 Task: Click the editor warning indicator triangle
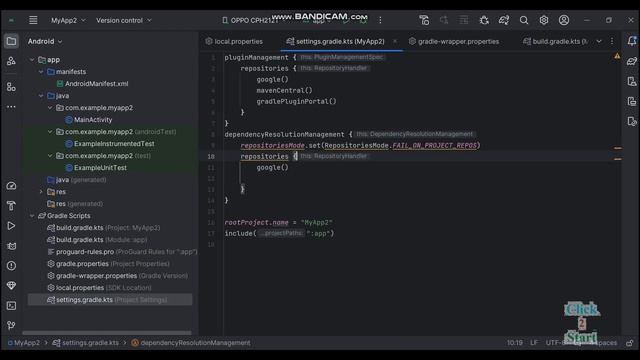click(617, 56)
